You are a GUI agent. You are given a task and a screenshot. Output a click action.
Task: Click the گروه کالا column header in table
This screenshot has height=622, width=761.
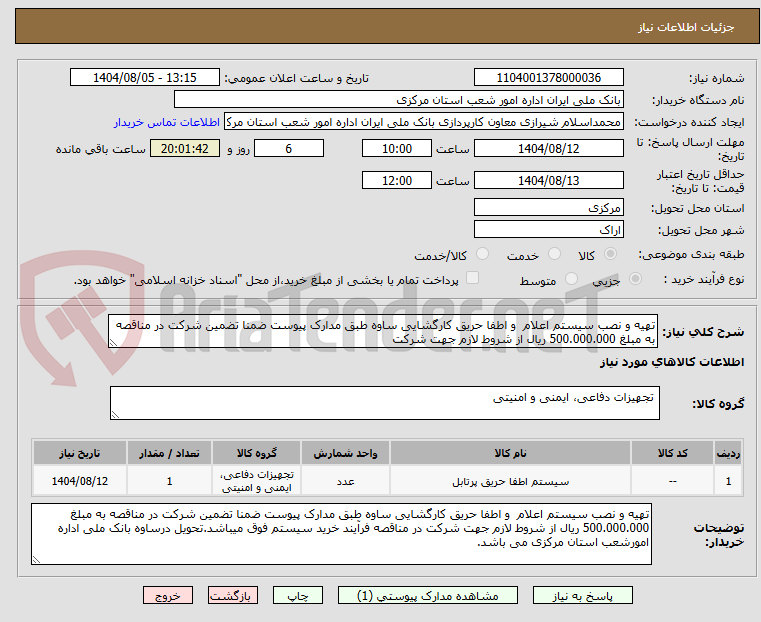[256, 453]
